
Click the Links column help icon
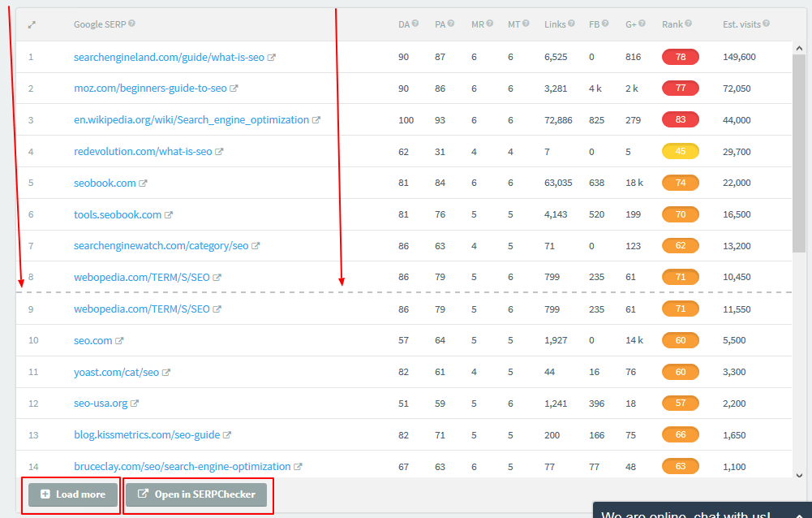coord(571,24)
